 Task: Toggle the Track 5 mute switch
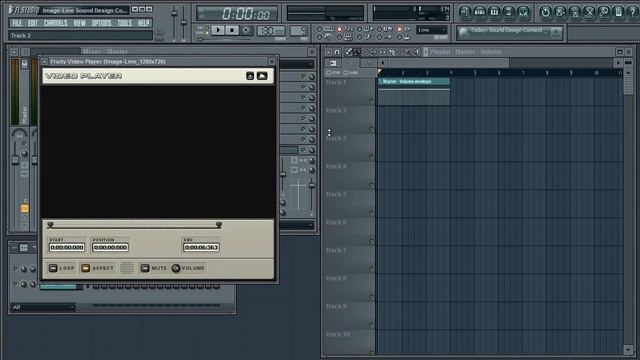[371, 213]
